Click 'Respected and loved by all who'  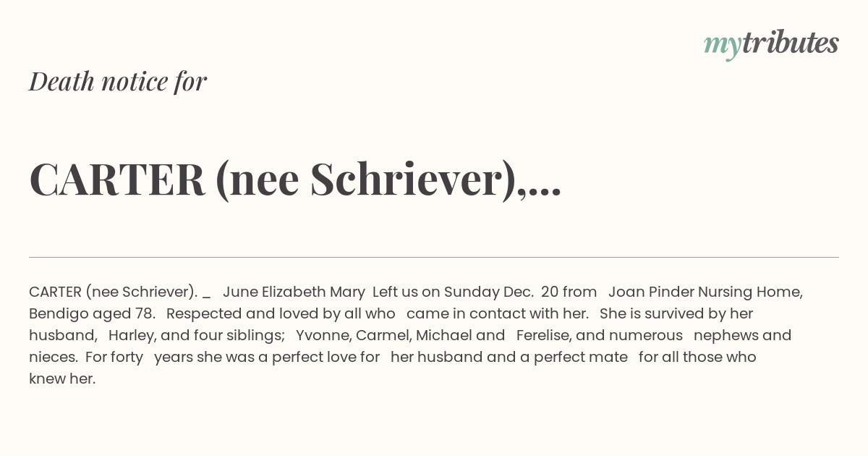pyautogui.click(x=281, y=313)
